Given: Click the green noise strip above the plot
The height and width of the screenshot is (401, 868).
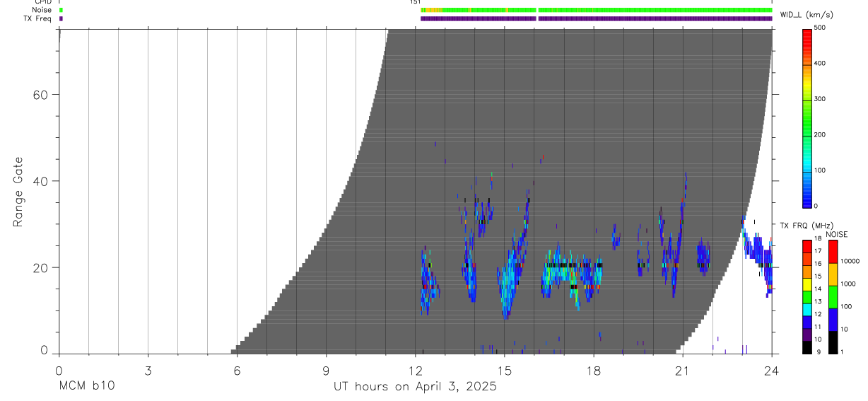Looking at the screenshot, I should (x=596, y=10).
